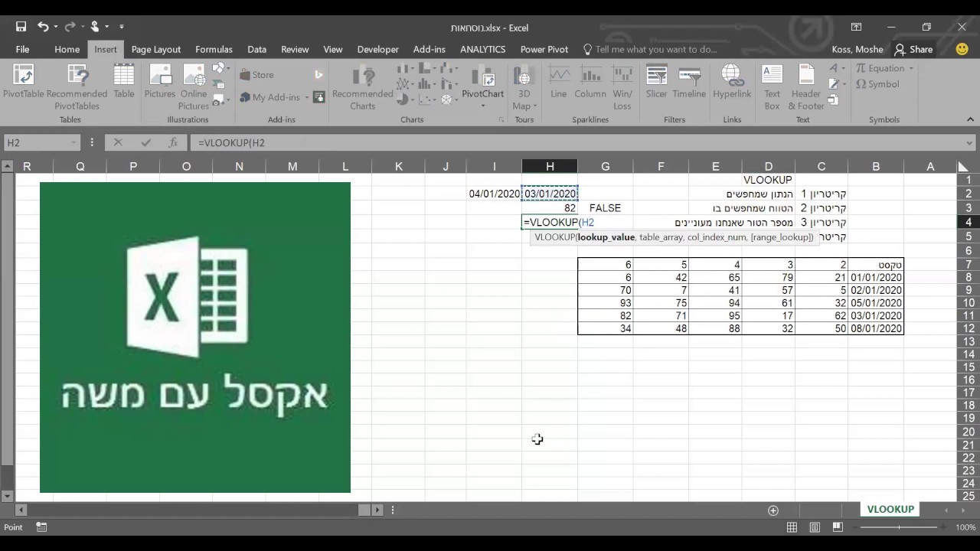Insert Pictures from the Illustrations group
Viewport: 980px width, 551px height.
tap(160, 82)
